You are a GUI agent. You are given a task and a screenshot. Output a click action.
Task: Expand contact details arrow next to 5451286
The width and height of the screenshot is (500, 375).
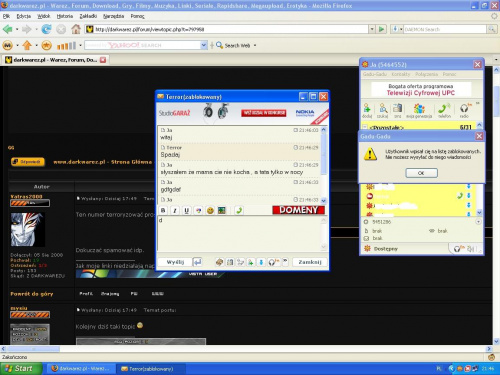pos(478,222)
